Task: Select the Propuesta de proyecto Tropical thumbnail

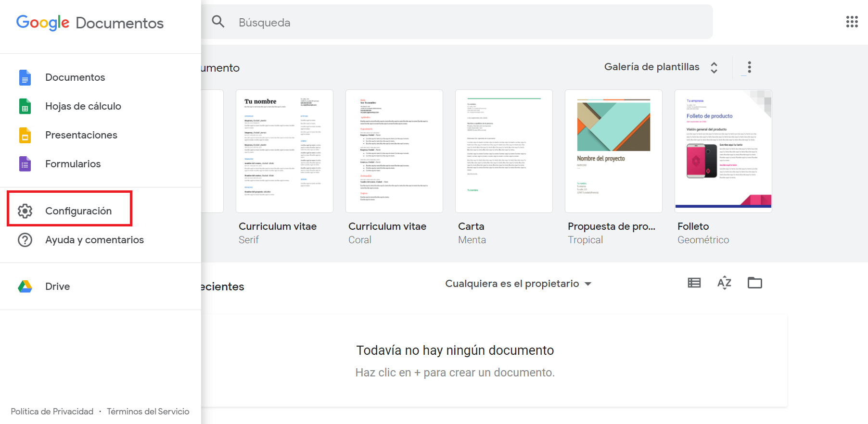Action: point(613,151)
